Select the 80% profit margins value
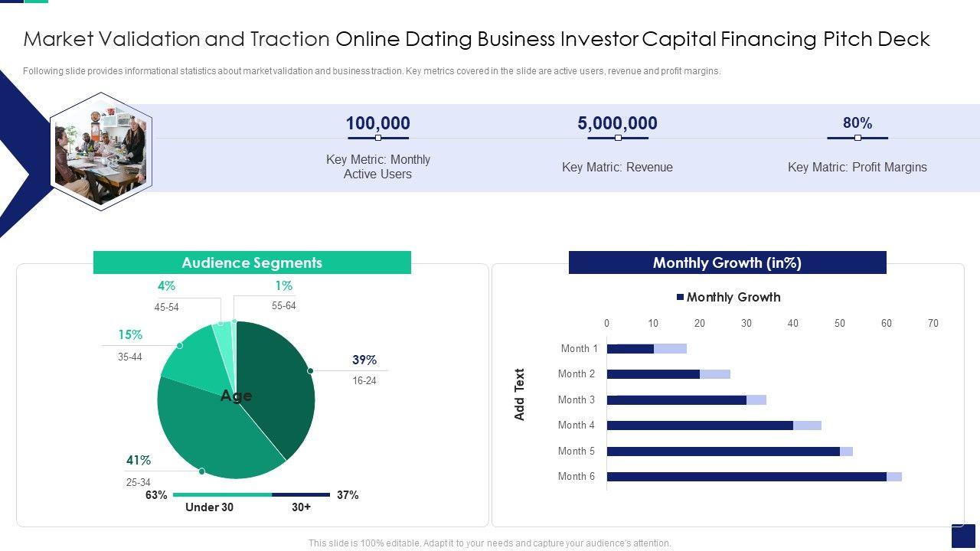980x551 pixels. pyautogui.click(x=857, y=123)
